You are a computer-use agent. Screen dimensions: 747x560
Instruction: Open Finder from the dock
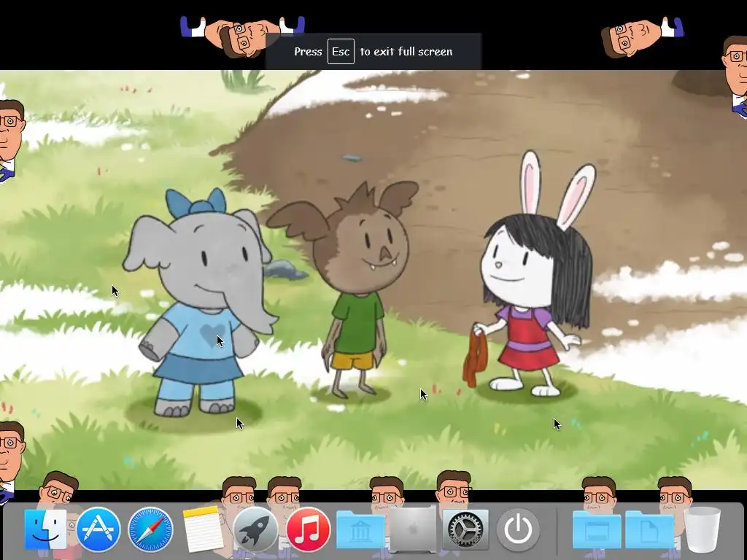click(x=45, y=529)
